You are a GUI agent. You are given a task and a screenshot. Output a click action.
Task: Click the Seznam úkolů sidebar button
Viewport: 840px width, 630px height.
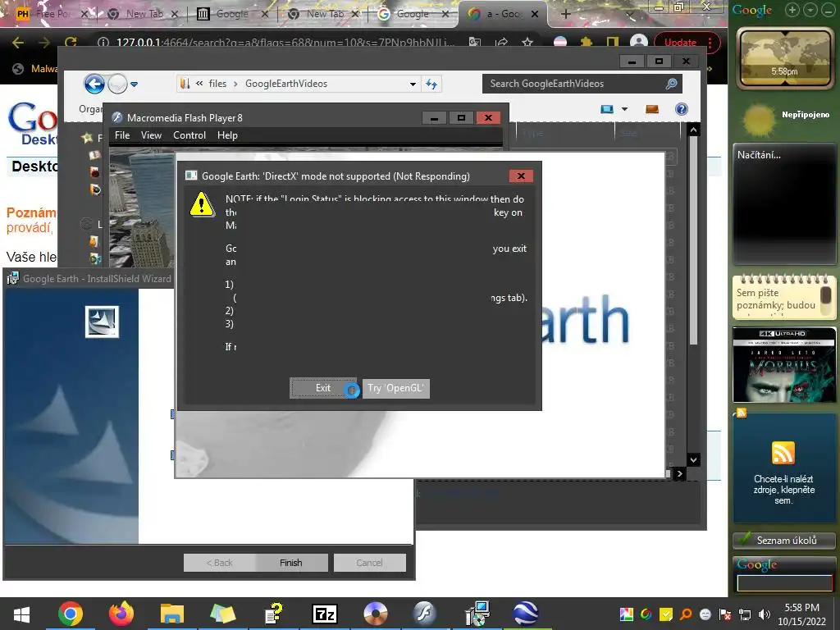click(x=784, y=541)
